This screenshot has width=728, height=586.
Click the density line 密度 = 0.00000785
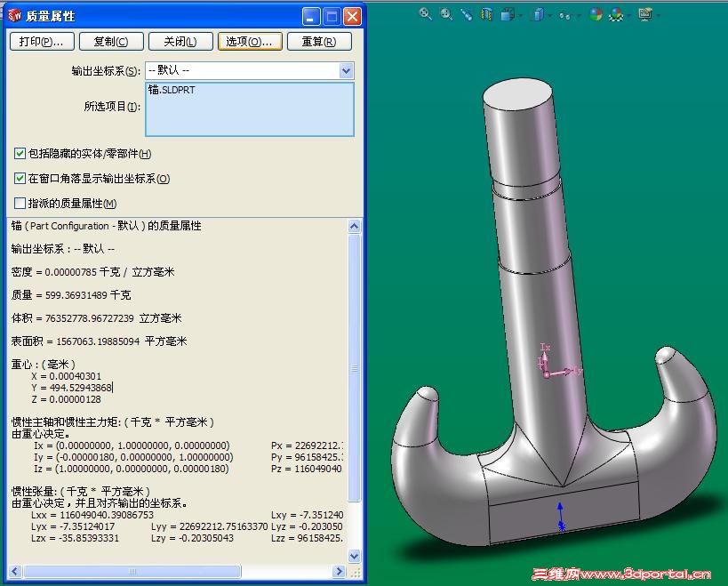(92, 271)
